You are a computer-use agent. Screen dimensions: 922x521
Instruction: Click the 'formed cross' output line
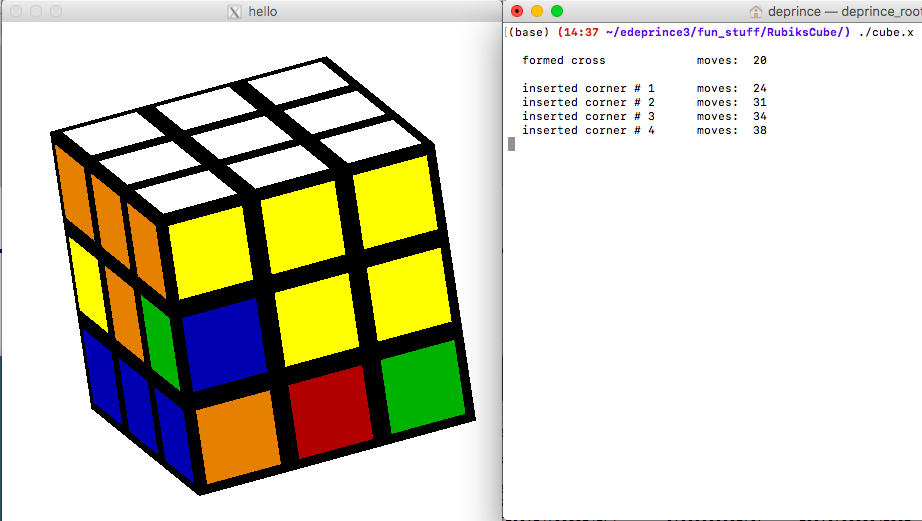pos(563,61)
